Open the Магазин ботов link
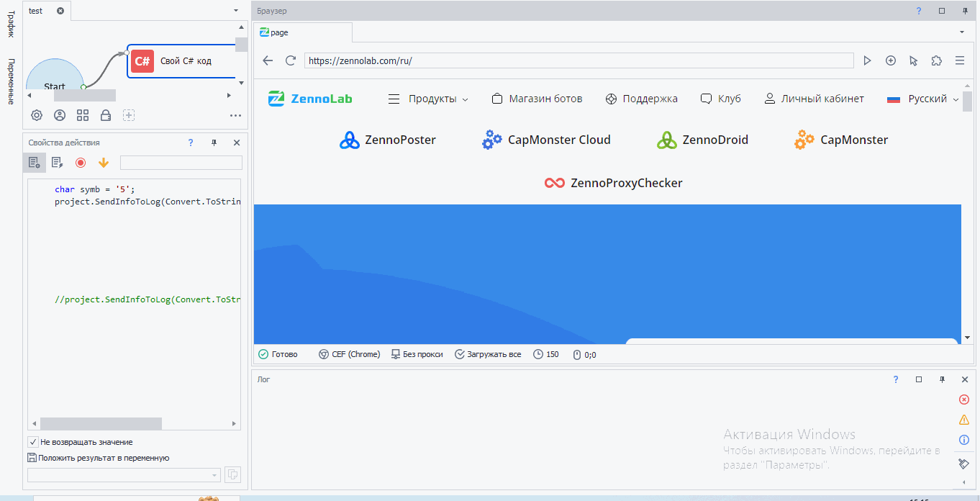Screen dimensions: 980x501 pyautogui.click(x=537, y=99)
